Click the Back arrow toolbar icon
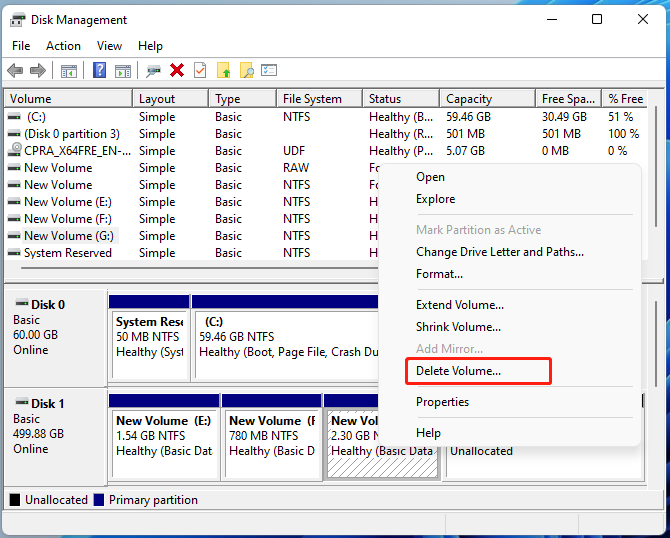The height and width of the screenshot is (538, 670). 15,70
